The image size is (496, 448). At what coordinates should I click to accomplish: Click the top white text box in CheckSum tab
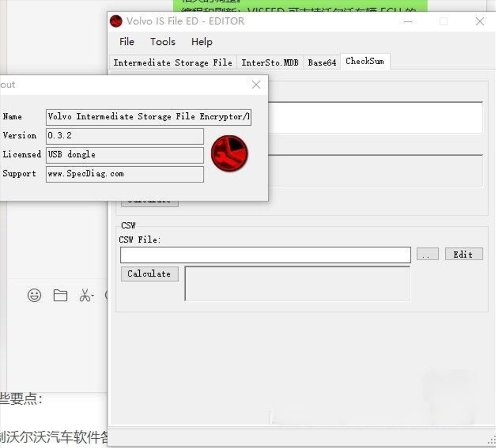pos(375,117)
